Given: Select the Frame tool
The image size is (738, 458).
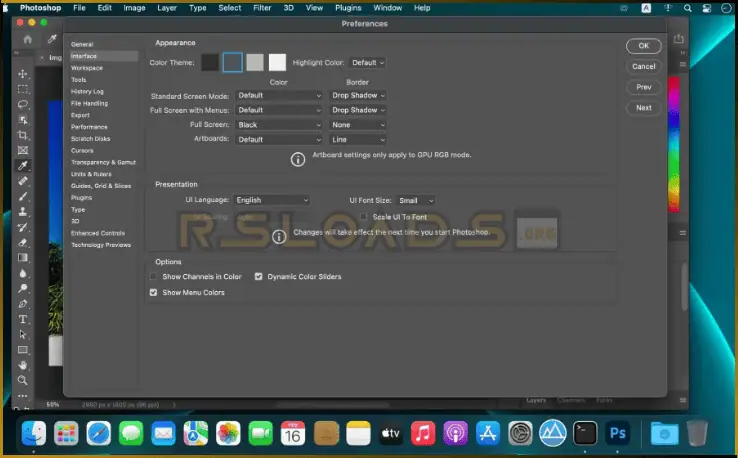Looking at the screenshot, I should point(23,150).
